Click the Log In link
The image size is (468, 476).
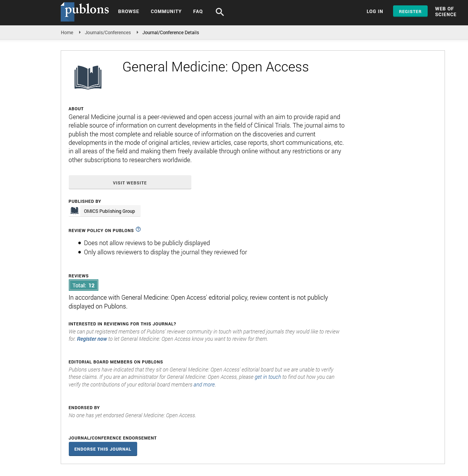coord(375,12)
